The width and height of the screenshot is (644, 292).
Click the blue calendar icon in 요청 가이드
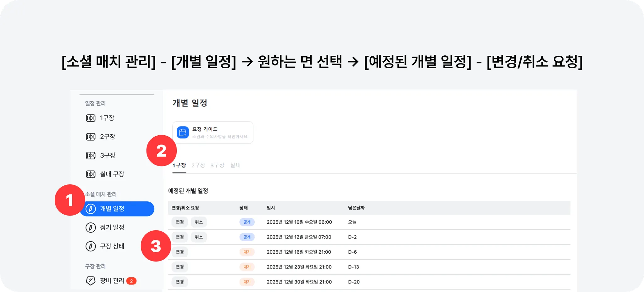click(183, 132)
